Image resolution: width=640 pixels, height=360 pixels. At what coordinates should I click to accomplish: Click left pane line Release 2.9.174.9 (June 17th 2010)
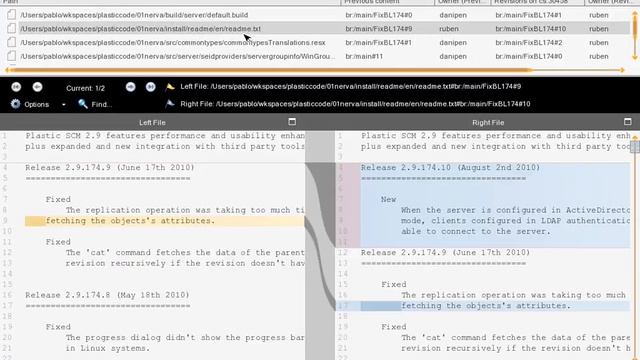(110, 168)
